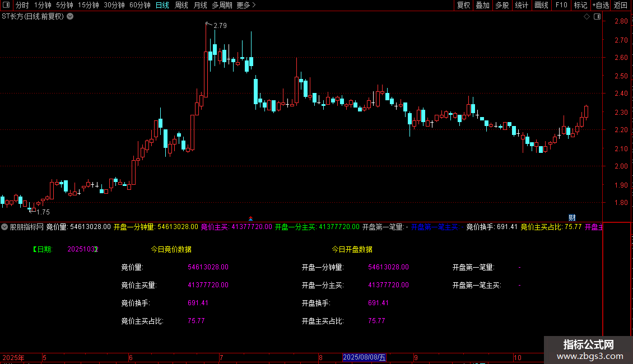
Task: Click the 开盘一分主买 green header value
Action: pos(339,227)
